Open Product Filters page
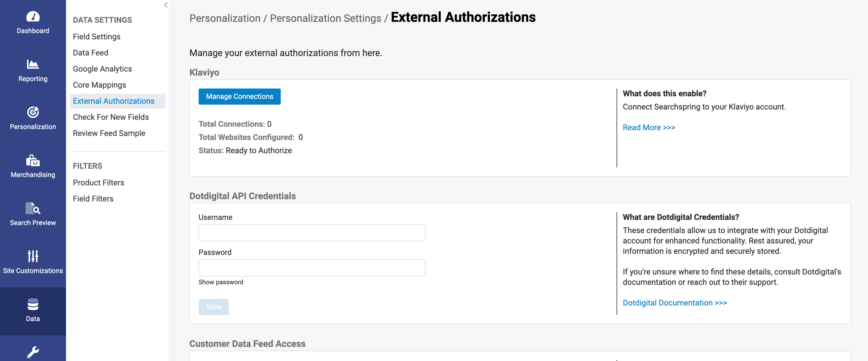868x361 pixels. [x=98, y=183]
